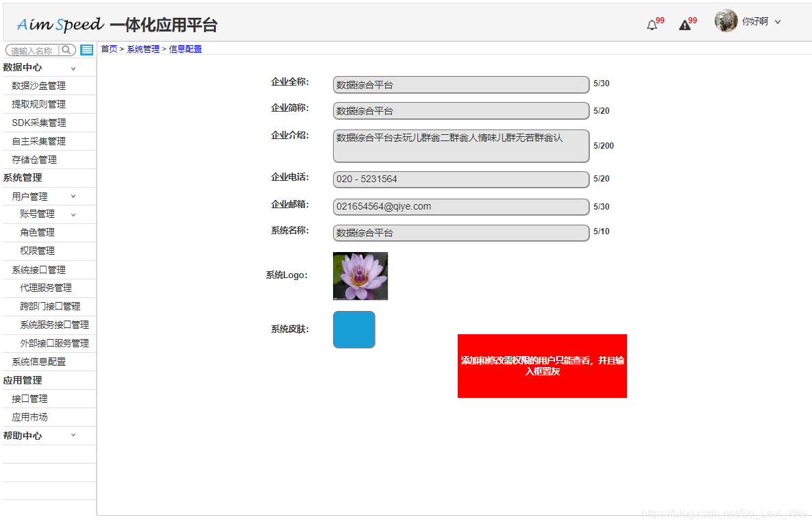The height and width of the screenshot is (526, 812).
Task: Click the 系统管理 breadcrumb link
Action: 143,49
